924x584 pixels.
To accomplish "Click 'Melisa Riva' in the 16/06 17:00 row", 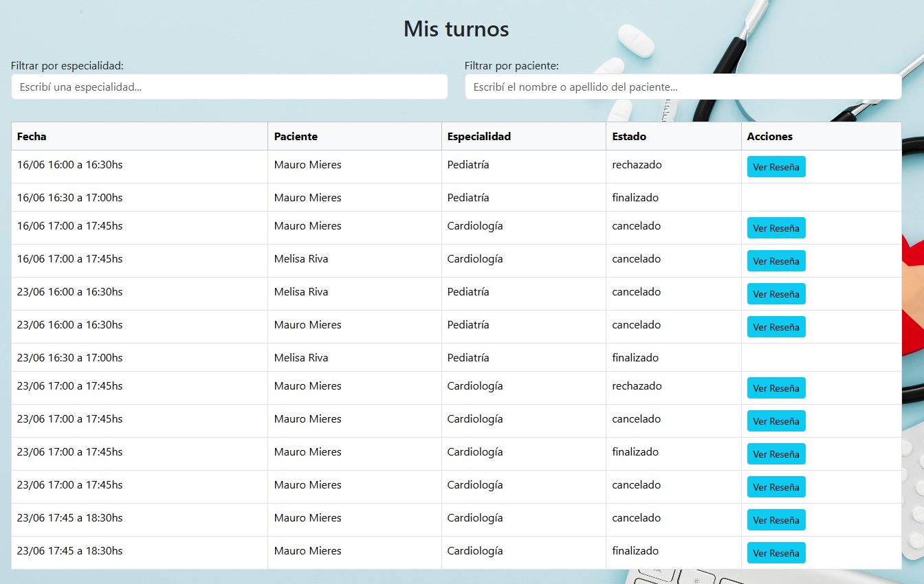I will [301, 259].
